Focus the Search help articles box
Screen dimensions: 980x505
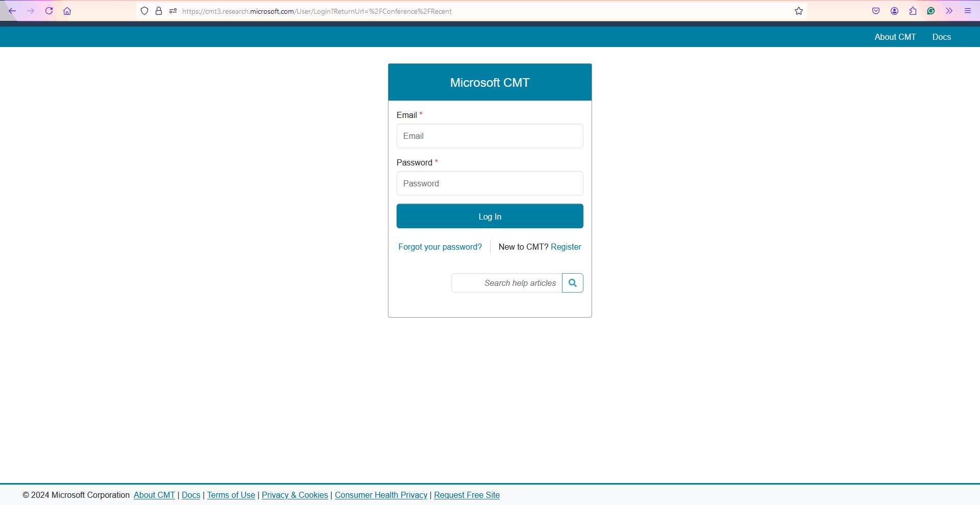click(x=507, y=283)
